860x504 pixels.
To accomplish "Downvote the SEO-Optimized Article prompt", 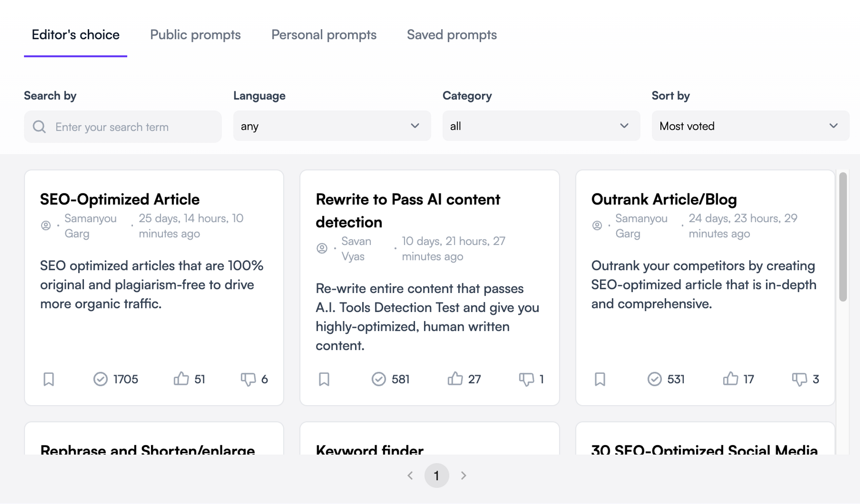I will pos(249,379).
